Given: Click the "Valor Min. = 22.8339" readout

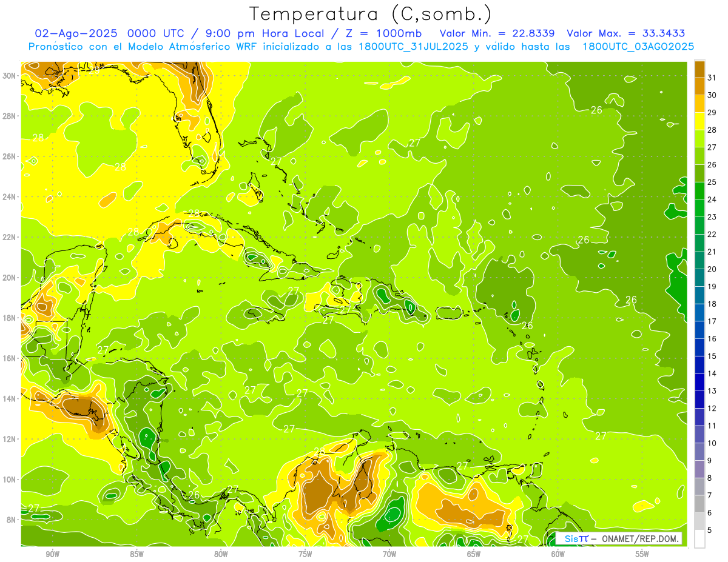Looking at the screenshot, I should [496, 33].
